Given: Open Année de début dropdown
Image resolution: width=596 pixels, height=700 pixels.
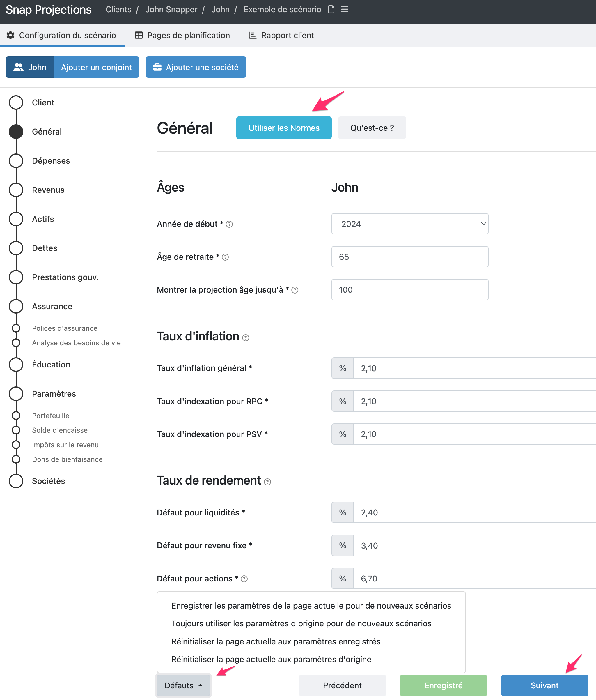Looking at the screenshot, I should point(409,224).
